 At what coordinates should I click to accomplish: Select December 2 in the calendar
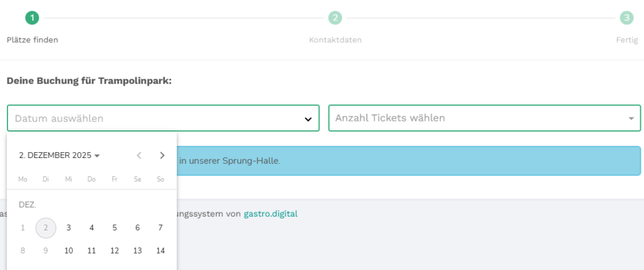46,228
